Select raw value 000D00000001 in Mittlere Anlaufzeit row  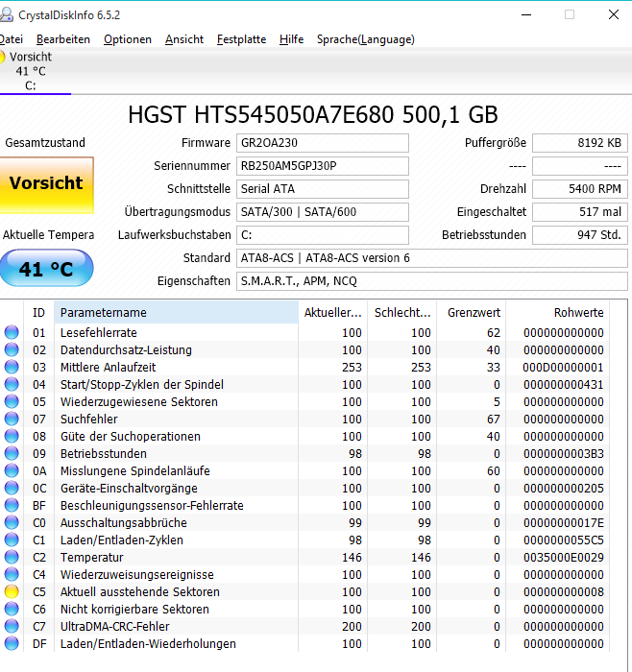[x=563, y=368]
